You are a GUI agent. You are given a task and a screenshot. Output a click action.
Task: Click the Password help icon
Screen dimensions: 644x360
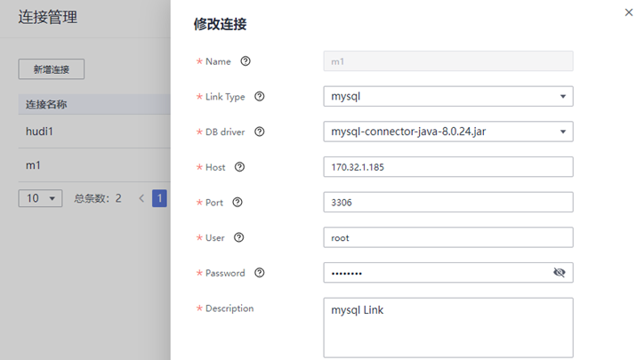(259, 273)
